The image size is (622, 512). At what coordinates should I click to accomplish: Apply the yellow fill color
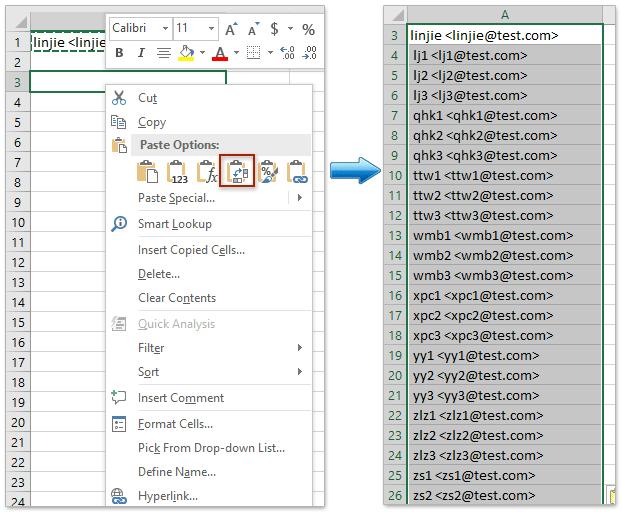[187, 53]
